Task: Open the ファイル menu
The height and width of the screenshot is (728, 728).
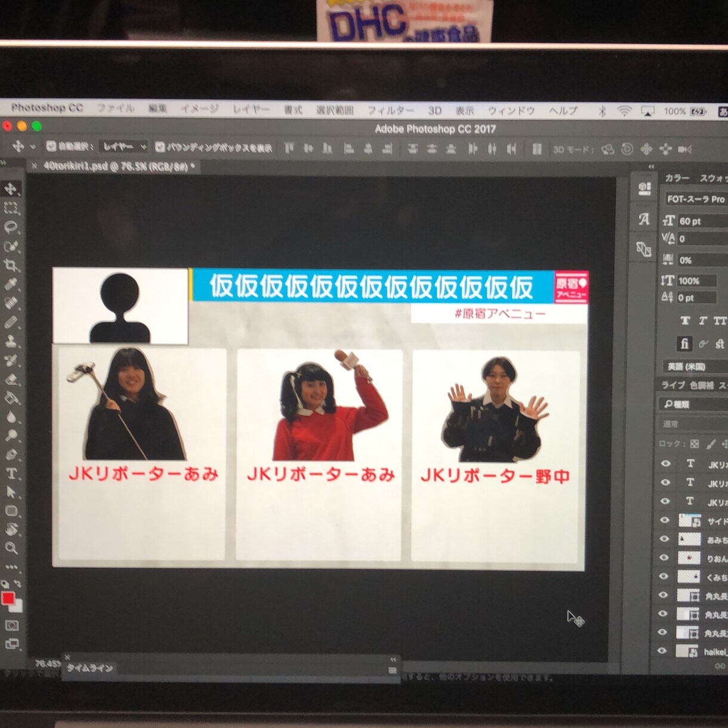Action: coord(115,108)
